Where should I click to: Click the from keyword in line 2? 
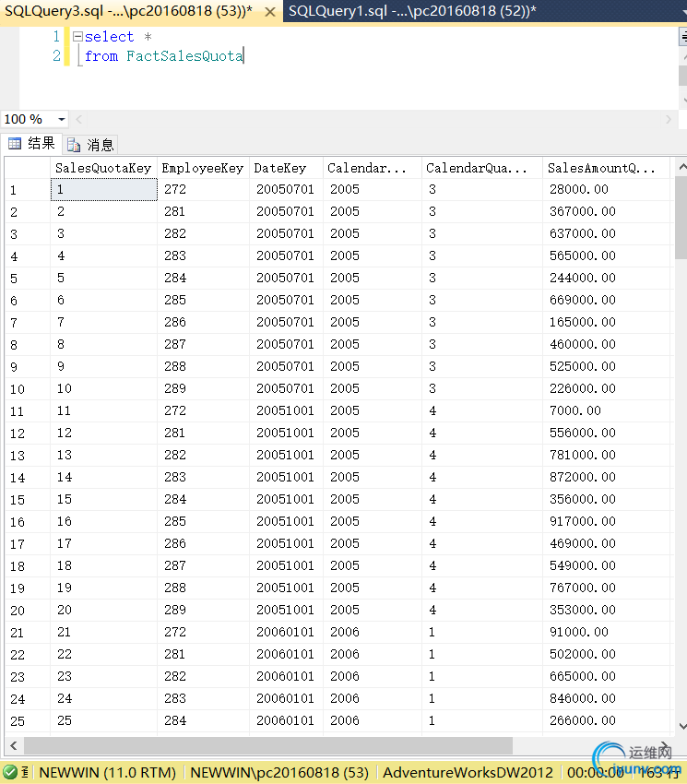click(x=101, y=56)
